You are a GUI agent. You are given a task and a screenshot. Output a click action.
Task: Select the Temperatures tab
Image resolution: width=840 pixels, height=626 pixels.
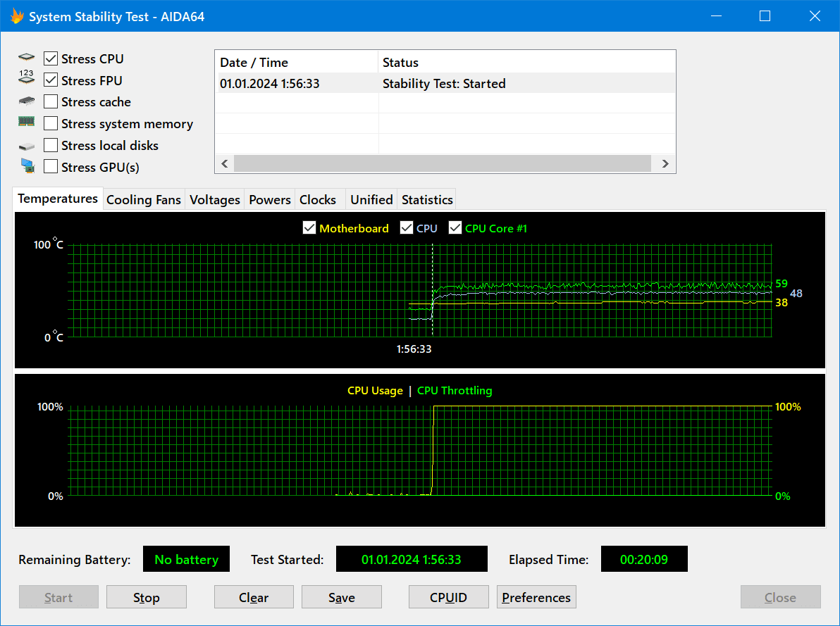pyautogui.click(x=58, y=199)
